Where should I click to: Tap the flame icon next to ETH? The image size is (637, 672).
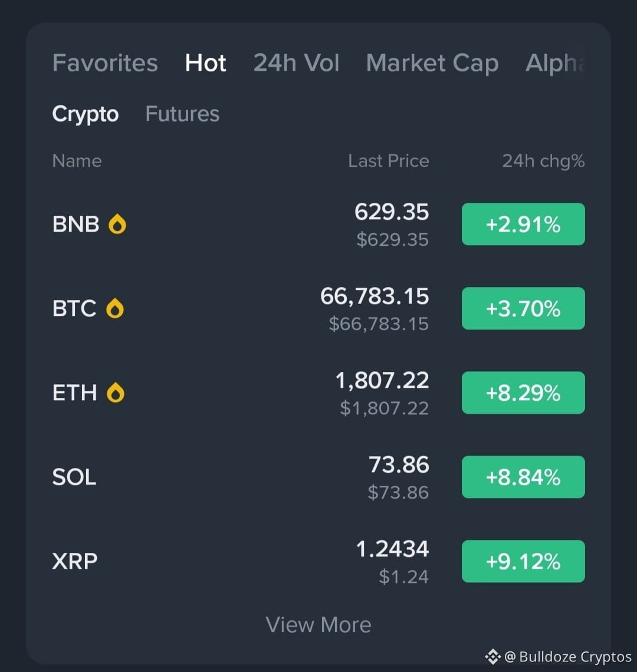pyautogui.click(x=116, y=393)
